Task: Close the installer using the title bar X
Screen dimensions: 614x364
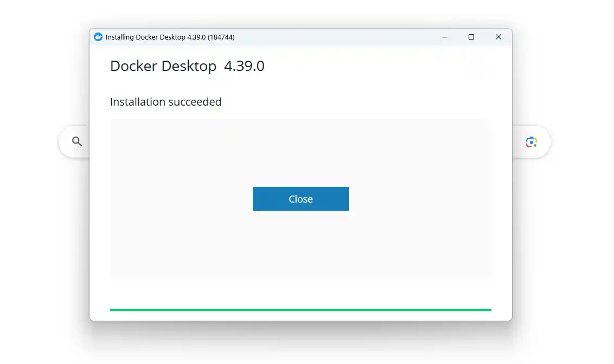Action: click(x=498, y=37)
